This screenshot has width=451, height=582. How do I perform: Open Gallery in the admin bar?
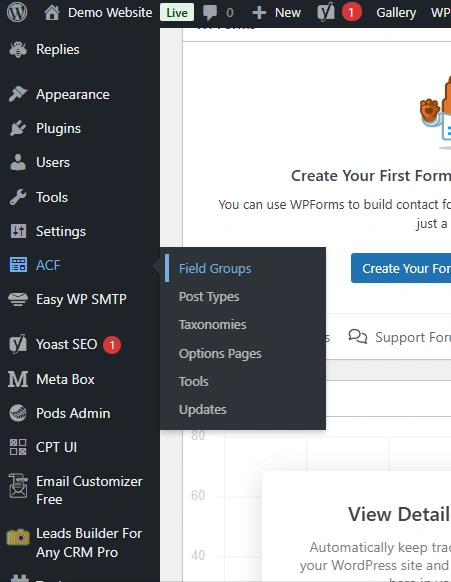[x=396, y=13]
